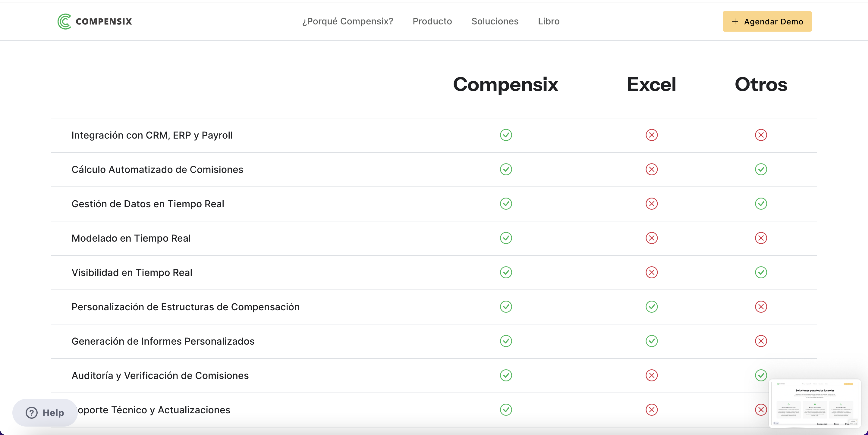Click Excel cross for Gestión de Datos
The width and height of the screenshot is (868, 435).
[651, 204]
